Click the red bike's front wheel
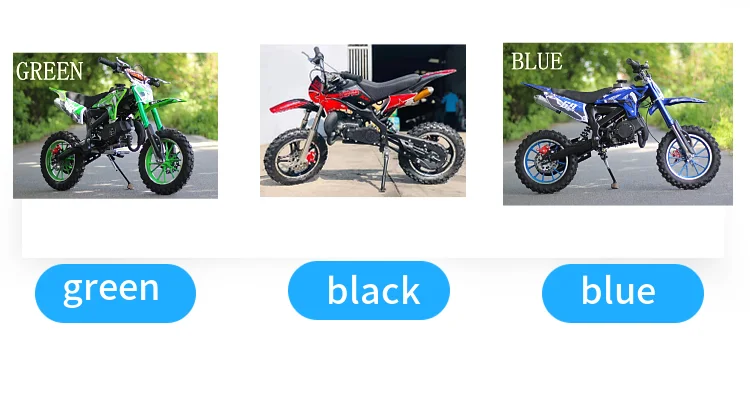The image size is (750, 409). [296, 156]
